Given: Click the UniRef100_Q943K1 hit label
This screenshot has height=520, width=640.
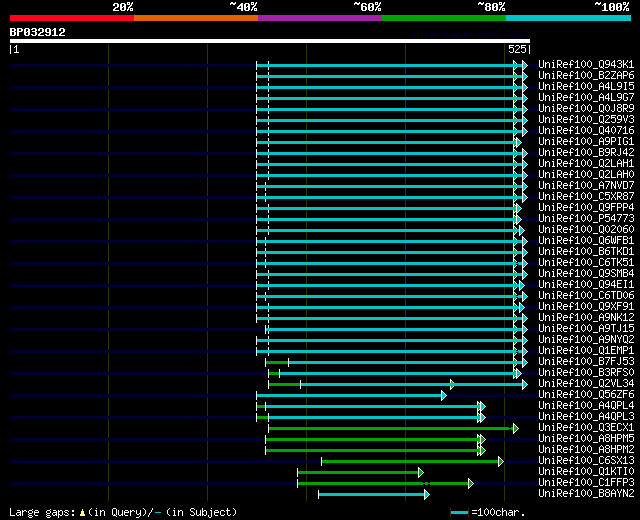Looking at the screenshot, I should tap(586, 64).
